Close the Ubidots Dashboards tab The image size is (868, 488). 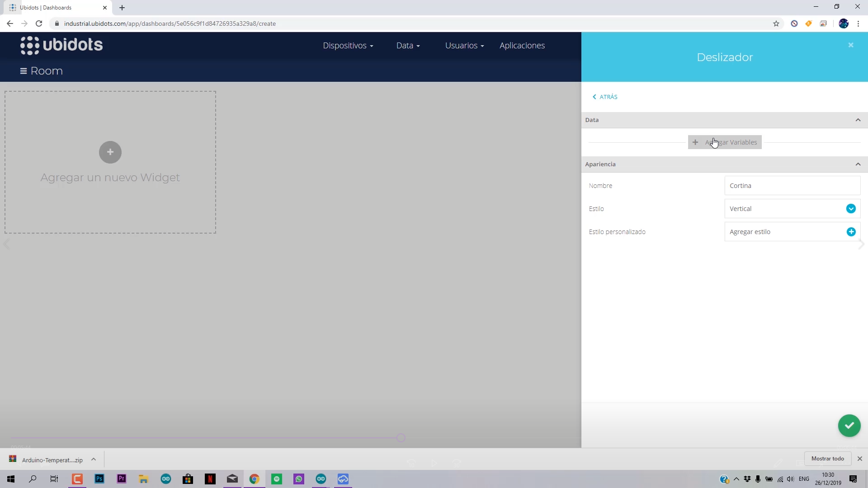[x=105, y=8]
